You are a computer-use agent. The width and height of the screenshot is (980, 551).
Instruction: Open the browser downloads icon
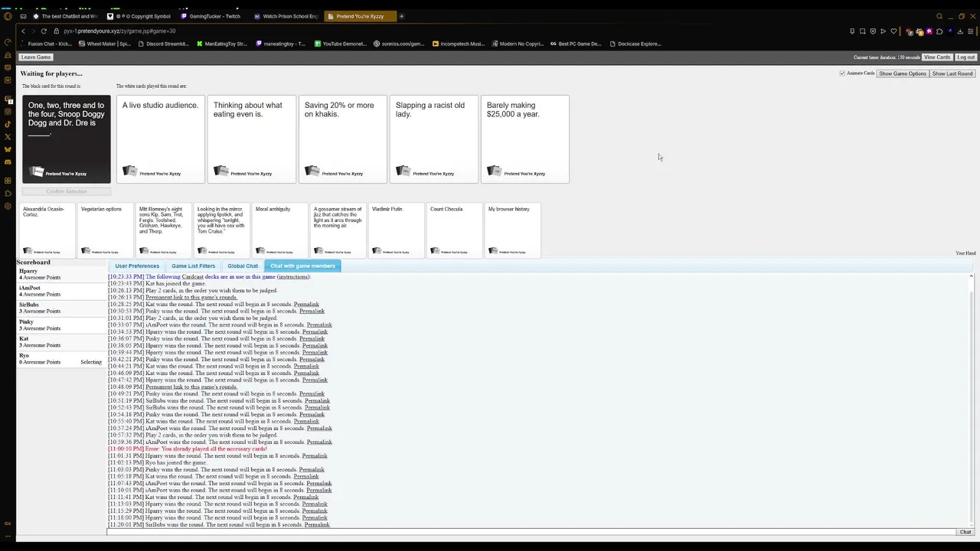click(x=960, y=31)
